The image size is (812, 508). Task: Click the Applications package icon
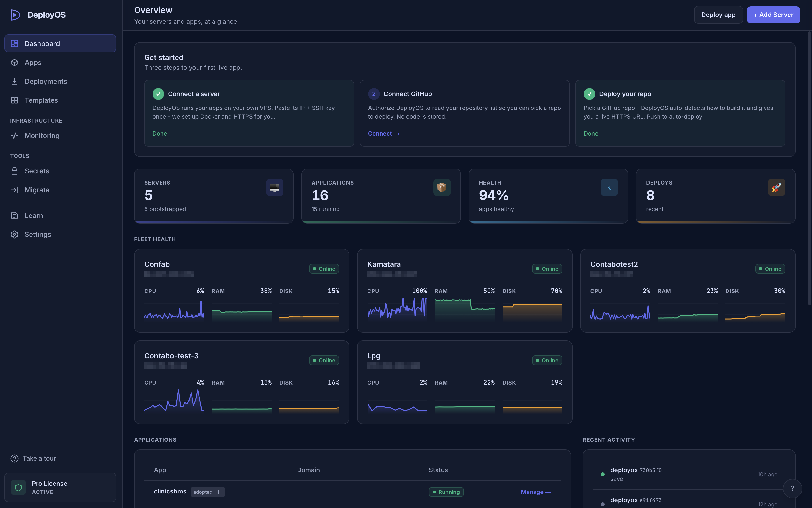pos(442,187)
